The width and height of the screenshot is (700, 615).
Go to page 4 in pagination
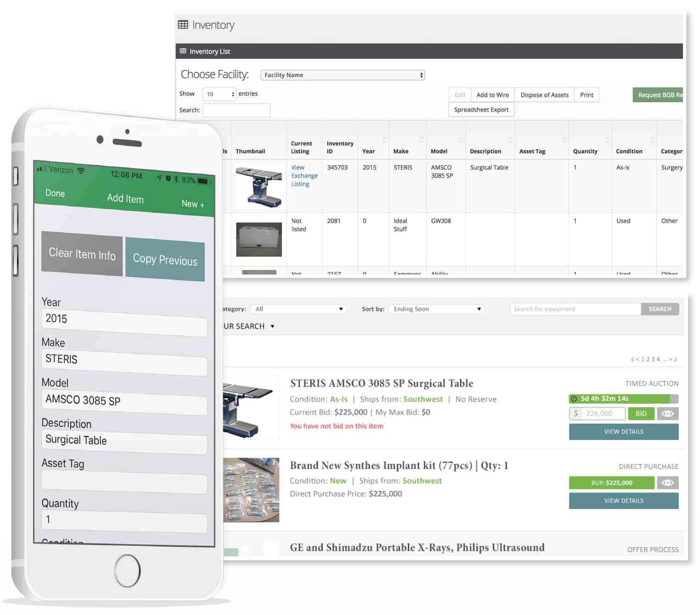(658, 359)
